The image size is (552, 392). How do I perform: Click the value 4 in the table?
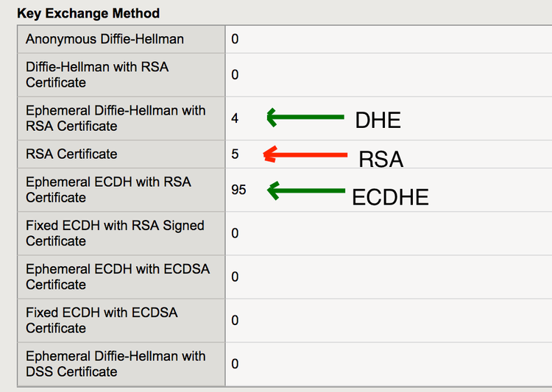coord(235,118)
